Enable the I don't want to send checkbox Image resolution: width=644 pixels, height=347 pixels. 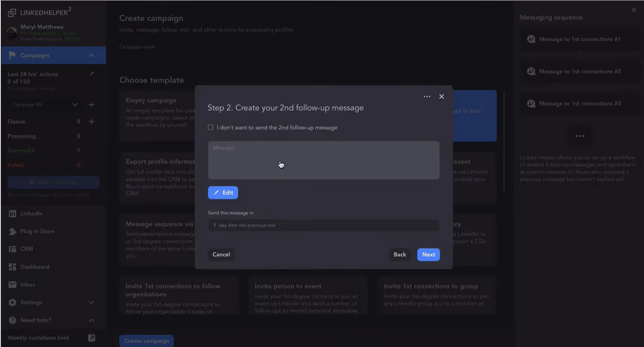click(x=210, y=127)
